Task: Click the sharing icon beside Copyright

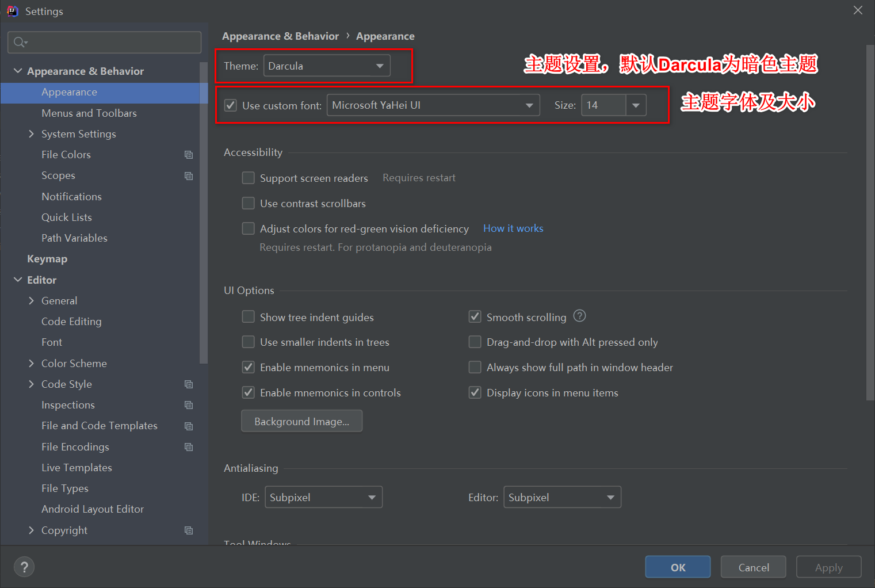Action: [189, 530]
